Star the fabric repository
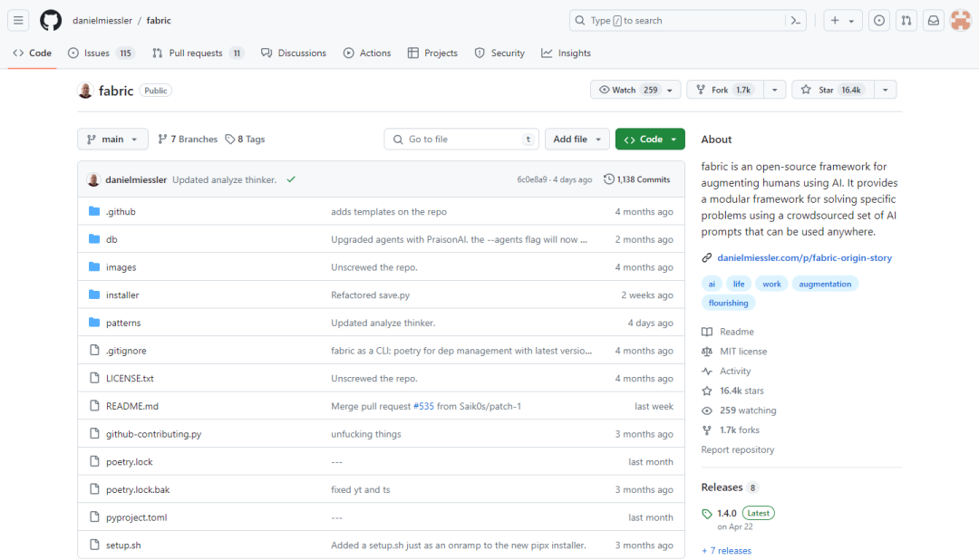This screenshot has width=979, height=560. point(831,90)
